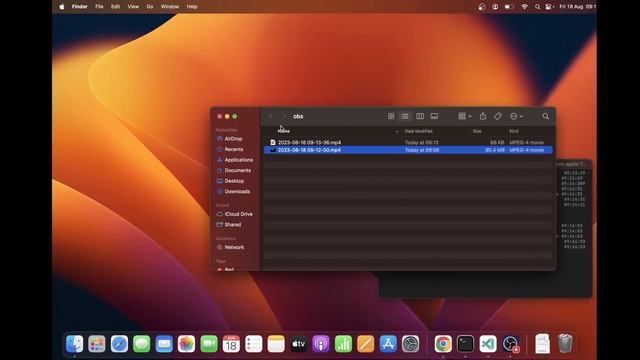
Task: Open AirDrop in Finder sidebar
Action: click(229, 139)
